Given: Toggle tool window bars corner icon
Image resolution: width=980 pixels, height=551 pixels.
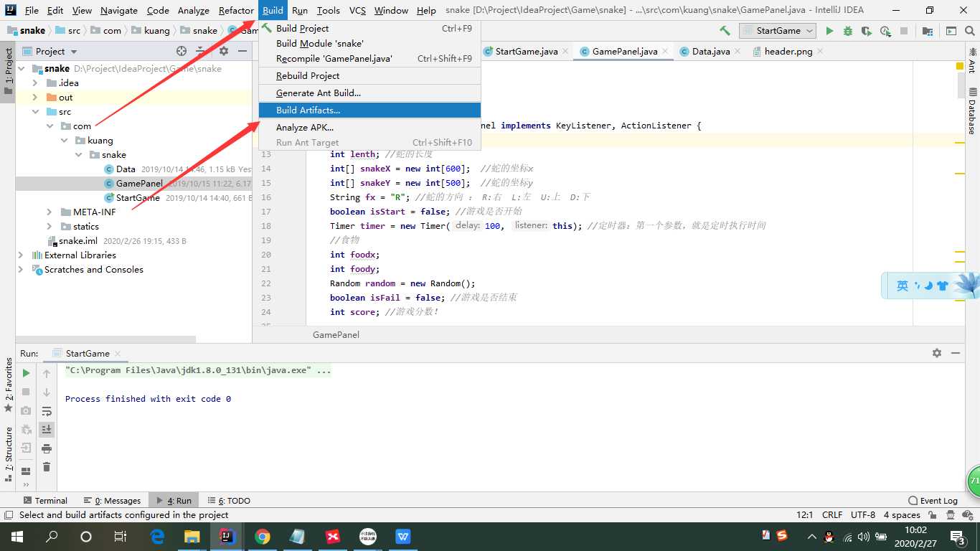Looking at the screenshot, I should (x=8, y=515).
